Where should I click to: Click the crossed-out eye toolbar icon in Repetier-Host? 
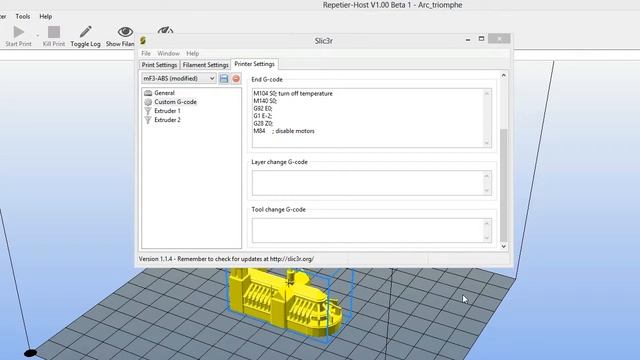click(165, 31)
